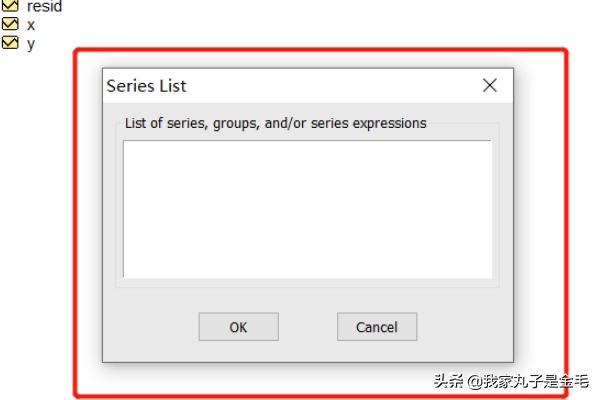The height and width of the screenshot is (400, 600).
Task: Click the bottom of the series text area
Action: coord(307,271)
